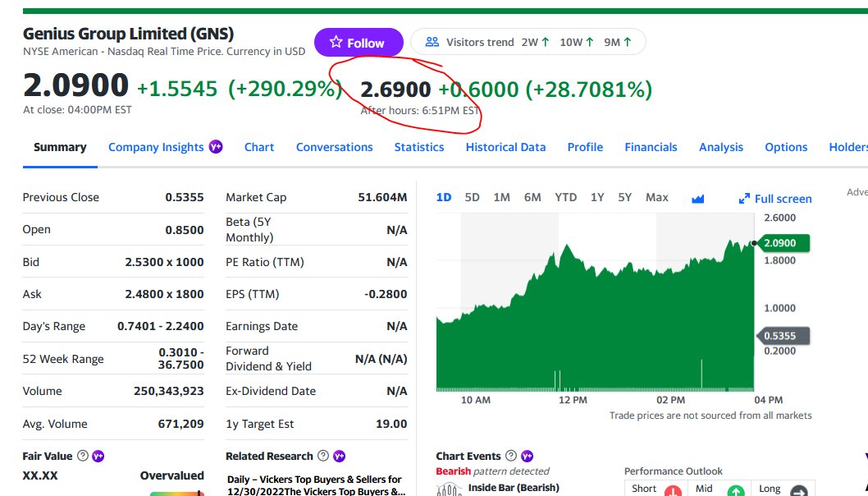Click the Full screen expand icon
Screen dimensions: 868x496
[x=745, y=199]
